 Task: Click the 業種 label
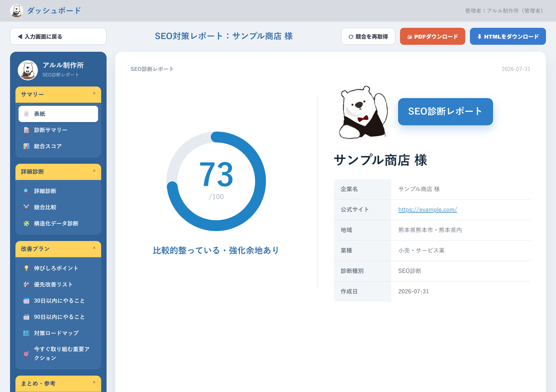[x=346, y=250]
